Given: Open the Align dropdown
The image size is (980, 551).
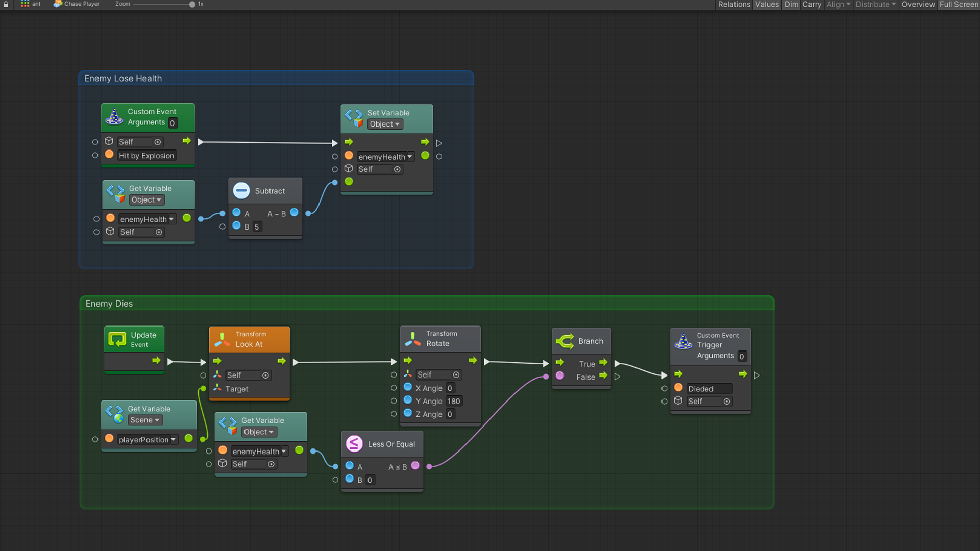Looking at the screenshot, I should (839, 4).
